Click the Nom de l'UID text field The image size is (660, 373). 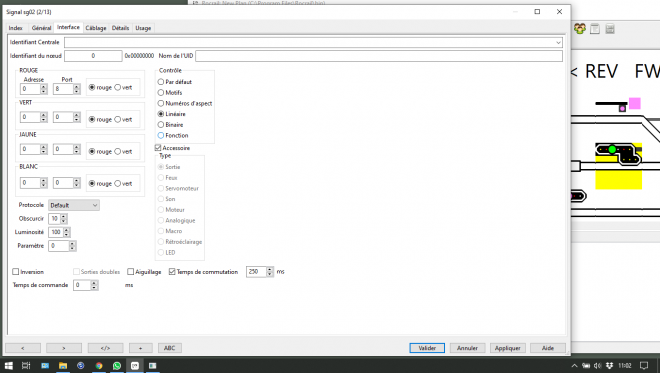379,56
